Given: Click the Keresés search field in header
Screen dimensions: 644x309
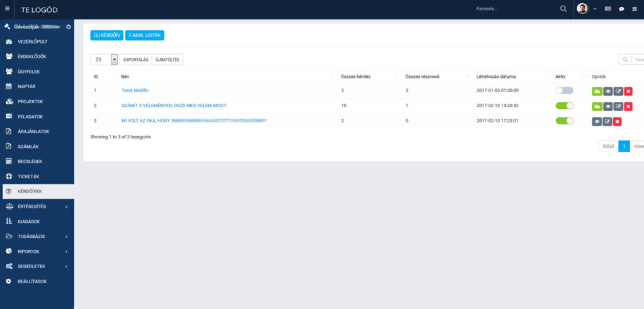Looking at the screenshot, I should (513, 9).
